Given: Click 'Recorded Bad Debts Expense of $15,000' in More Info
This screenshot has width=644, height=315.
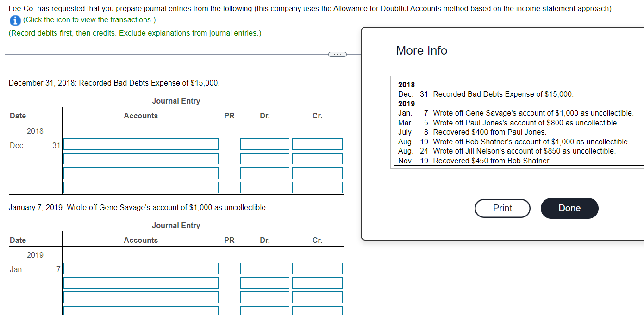Looking at the screenshot, I should coord(503,94).
